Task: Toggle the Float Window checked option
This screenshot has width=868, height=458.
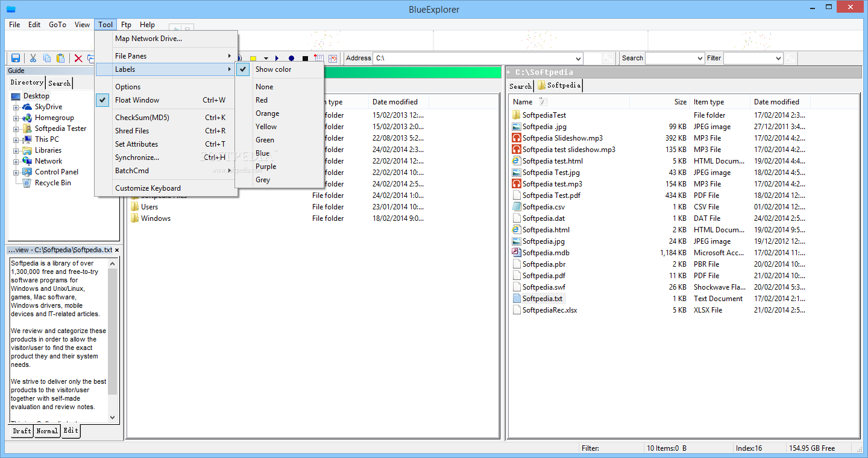Action: coord(102,100)
